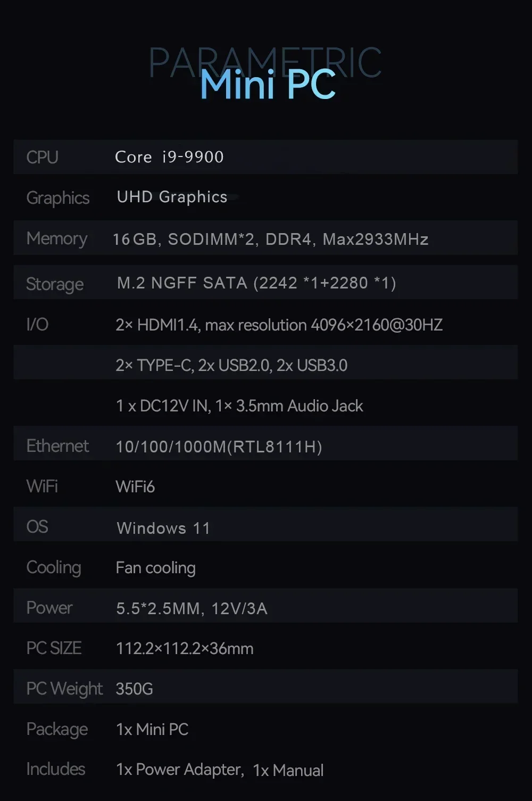This screenshot has height=801, width=532.
Task: Click the 2x HDMI1.4 resolution line
Action: 279,325
